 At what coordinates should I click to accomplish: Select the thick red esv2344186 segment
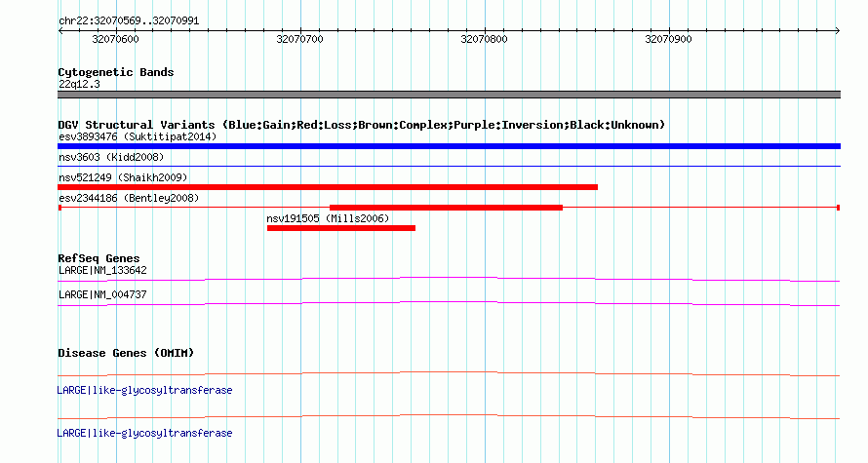446,208
